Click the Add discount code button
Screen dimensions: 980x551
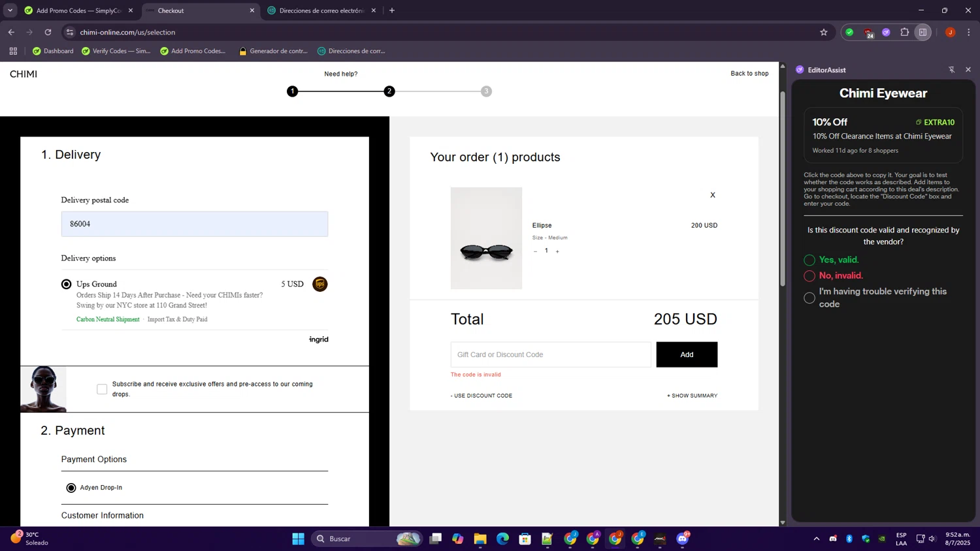pos(687,354)
